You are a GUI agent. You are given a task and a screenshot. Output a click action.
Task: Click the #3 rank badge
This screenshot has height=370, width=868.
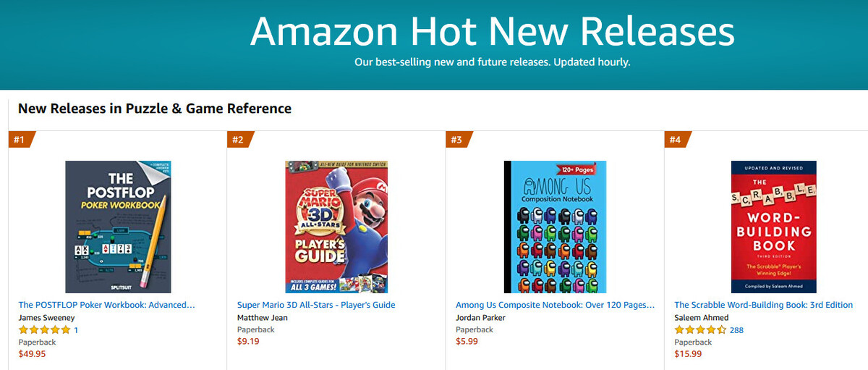pos(456,140)
